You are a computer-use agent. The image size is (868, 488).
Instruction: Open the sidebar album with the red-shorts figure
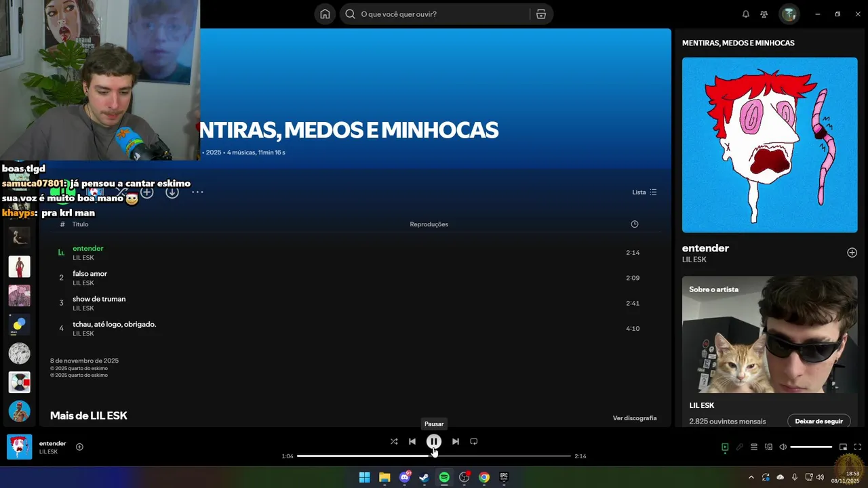(20, 266)
